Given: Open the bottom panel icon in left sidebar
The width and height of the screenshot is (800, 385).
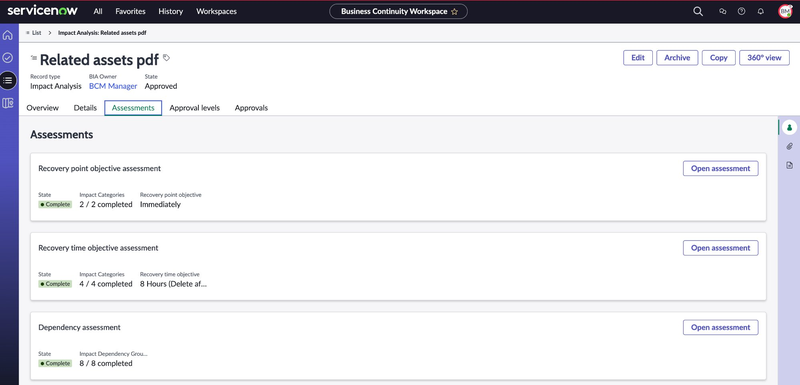Looking at the screenshot, I should tap(8, 103).
